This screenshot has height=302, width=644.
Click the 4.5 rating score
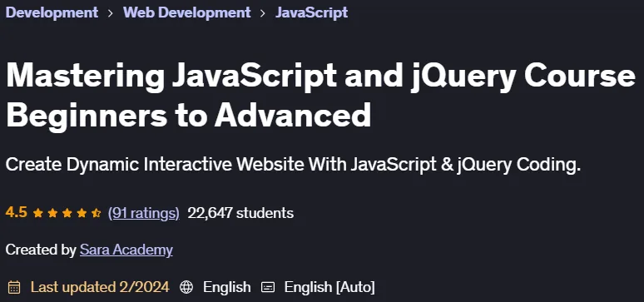[x=17, y=212]
